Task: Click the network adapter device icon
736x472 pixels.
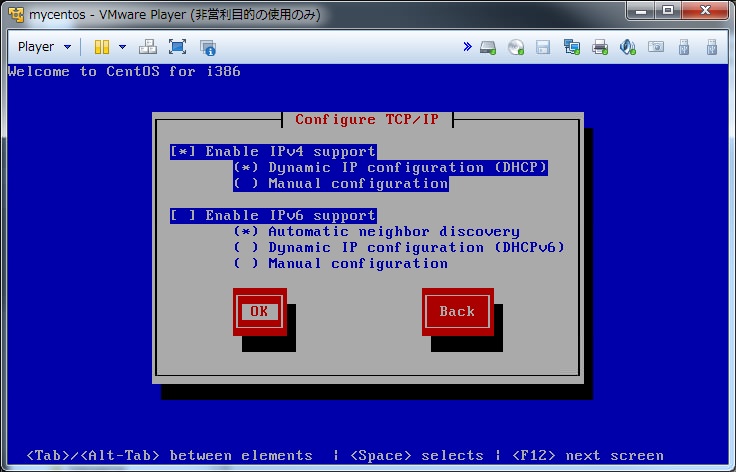Action: point(572,47)
